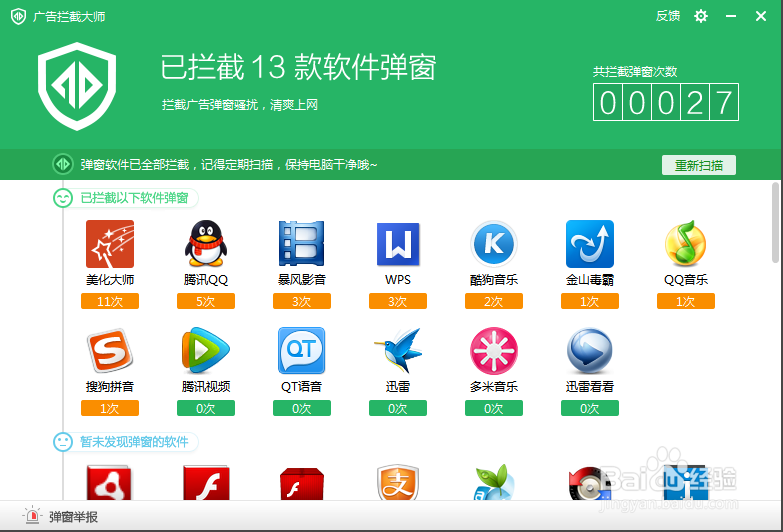Click the 迅雷 bird icon

tap(398, 351)
